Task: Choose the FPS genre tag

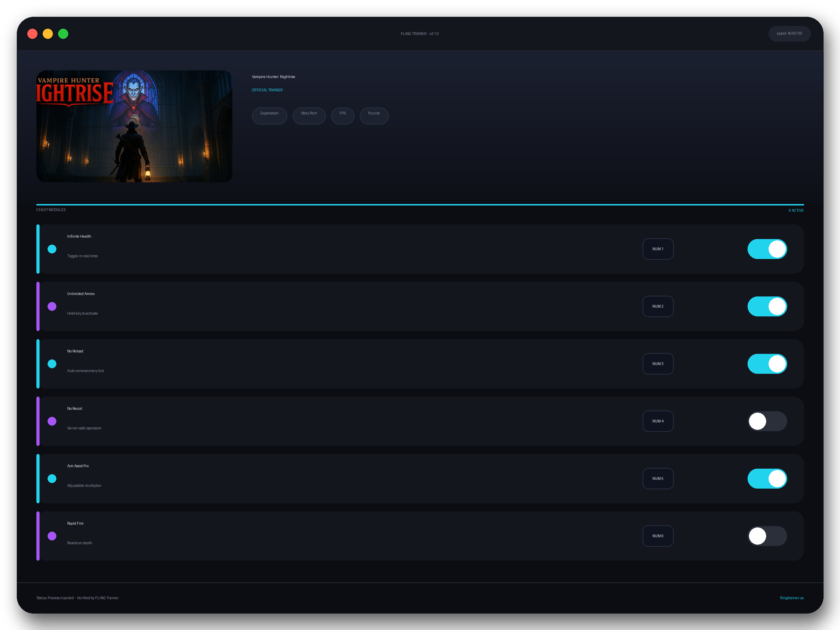Action: (343, 116)
